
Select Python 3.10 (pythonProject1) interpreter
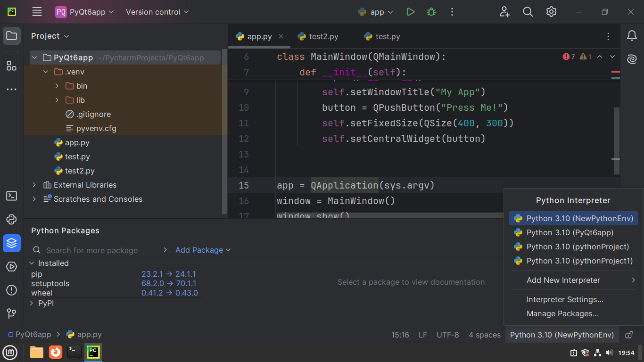573,261
